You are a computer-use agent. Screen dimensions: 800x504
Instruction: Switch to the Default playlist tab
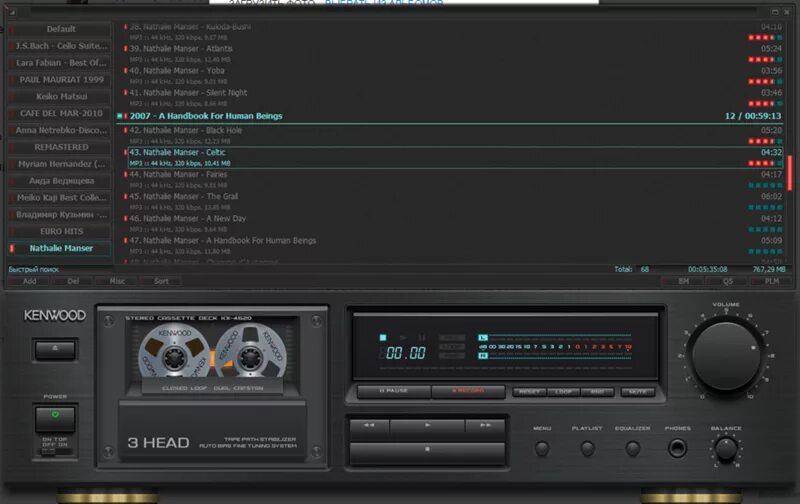(x=60, y=29)
